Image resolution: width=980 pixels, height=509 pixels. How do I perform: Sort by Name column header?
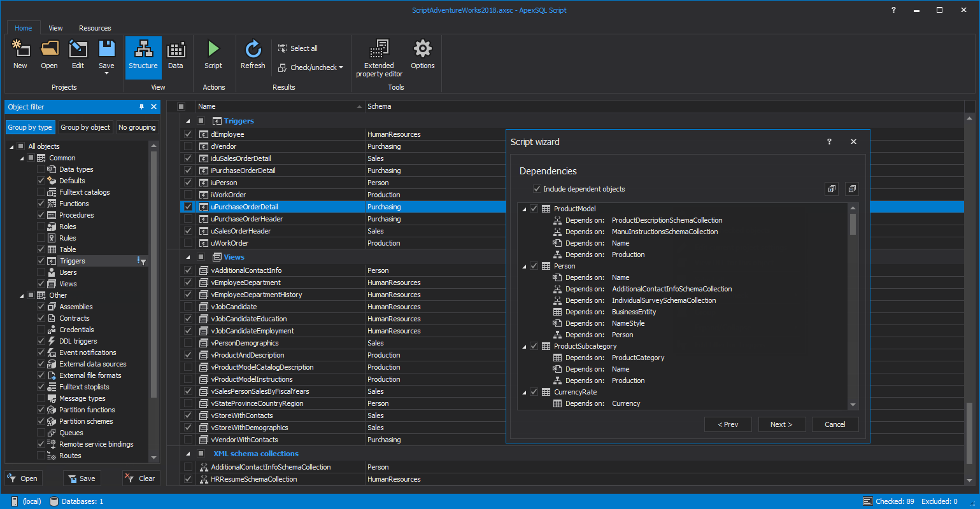[279, 106]
